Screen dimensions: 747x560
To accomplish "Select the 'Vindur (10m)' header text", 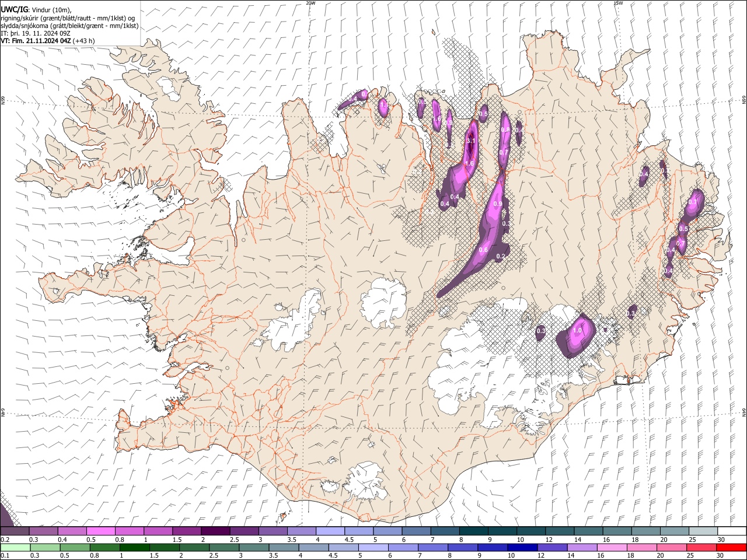I will click(x=51, y=9).
